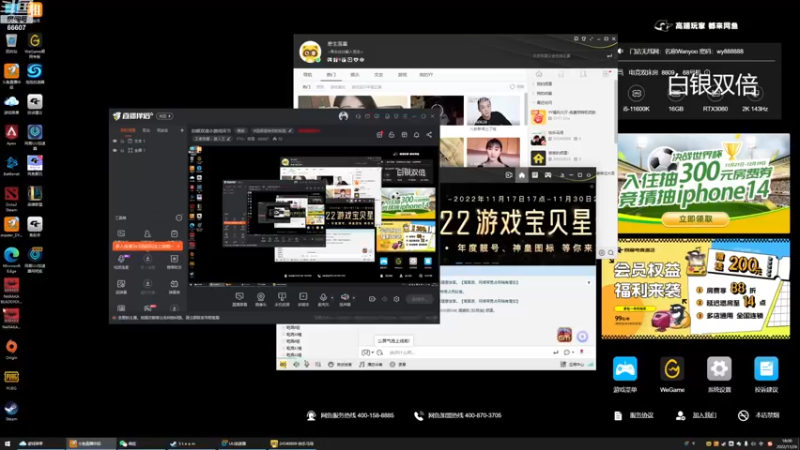Switch to the second, selected top tab in YY

click(331, 74)
